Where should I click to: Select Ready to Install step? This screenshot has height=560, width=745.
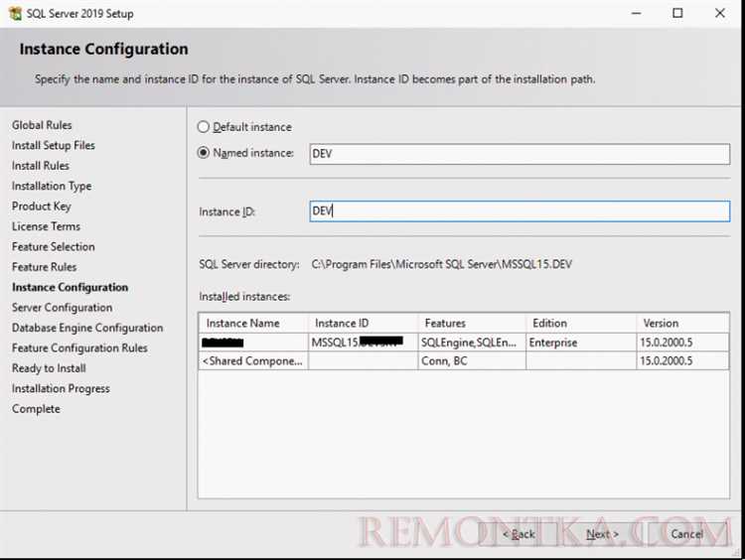pyautogui.click(x=49, y=368)
